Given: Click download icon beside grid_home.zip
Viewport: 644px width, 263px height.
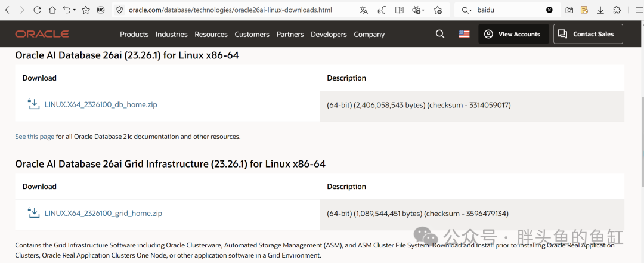Looking at the screenshot, I should tap(33, 213).
